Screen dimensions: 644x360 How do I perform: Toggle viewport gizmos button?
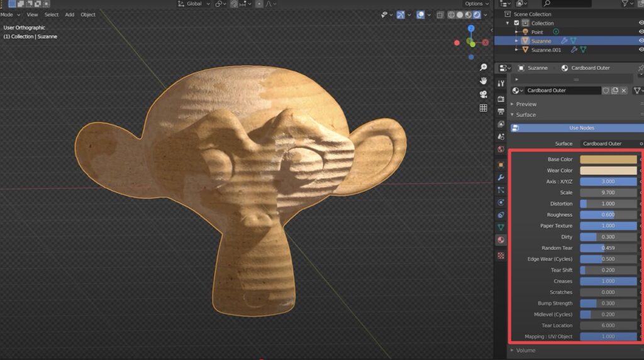pos(401,15)
